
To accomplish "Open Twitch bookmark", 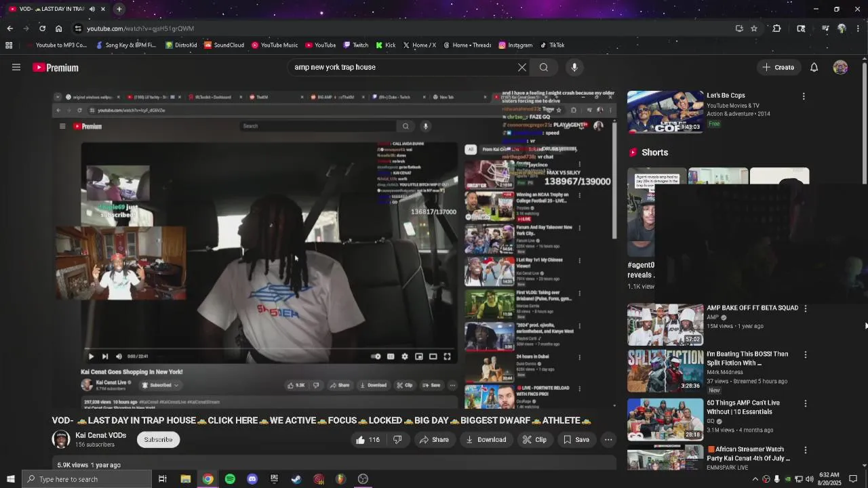I will tap(356, 45).
